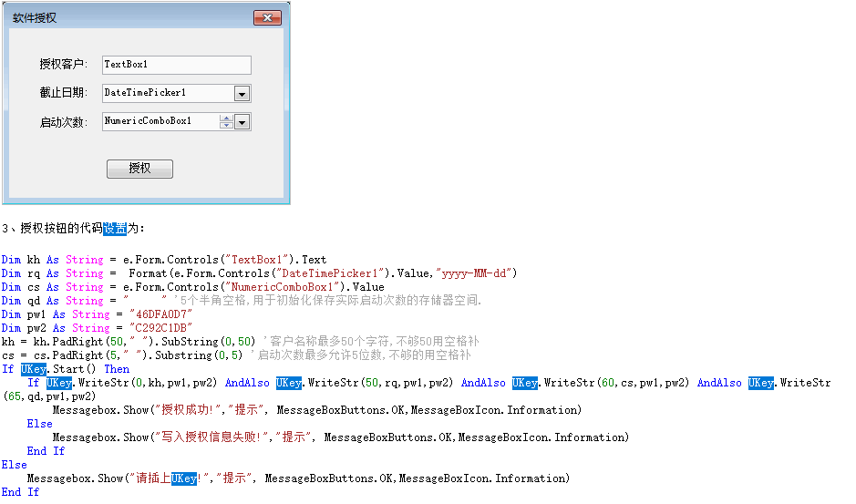Click the 授权 button
The width and height of the screenshot is (856, 504).
pos(139,169)
